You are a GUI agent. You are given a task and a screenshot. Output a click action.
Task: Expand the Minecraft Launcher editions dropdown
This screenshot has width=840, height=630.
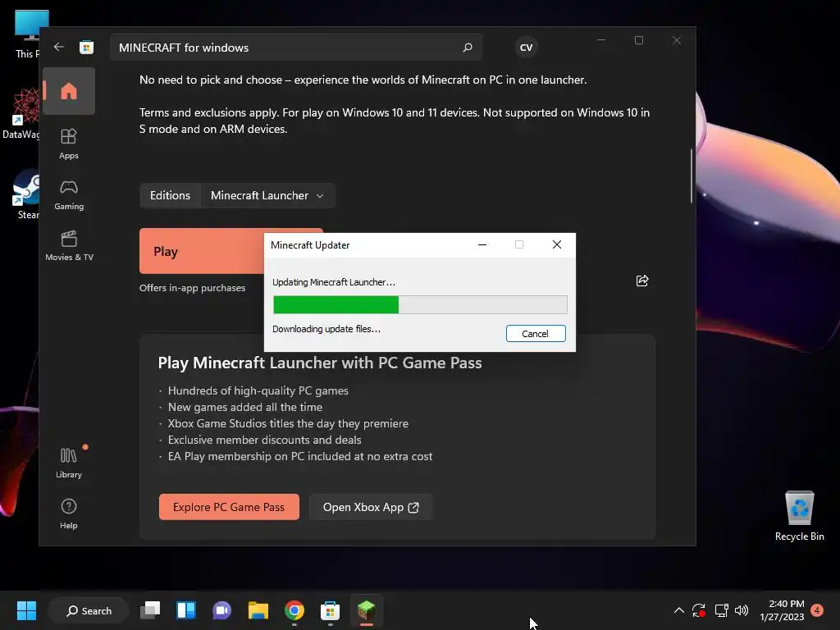268,195
